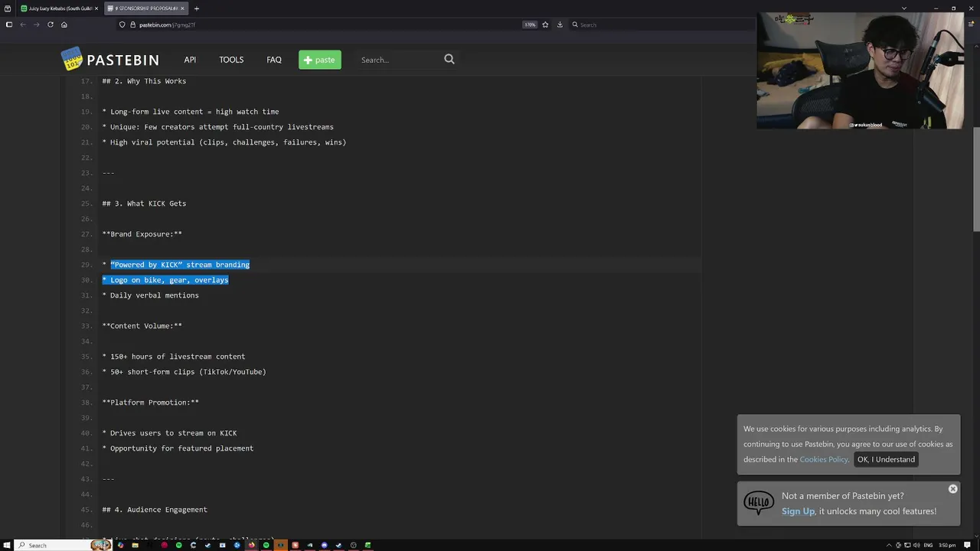980x551 pixels.
Task: Open the browser downloads icon
Action: click(x=560, y=24)
